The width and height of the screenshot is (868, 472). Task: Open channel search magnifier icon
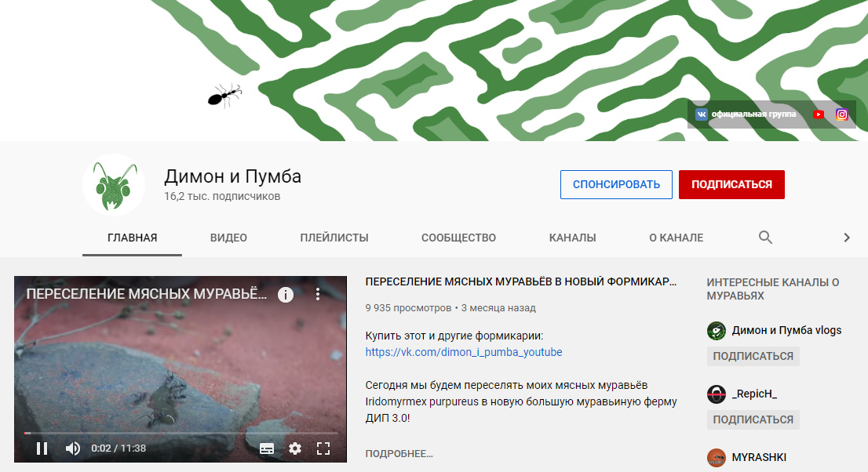[765, 238]
